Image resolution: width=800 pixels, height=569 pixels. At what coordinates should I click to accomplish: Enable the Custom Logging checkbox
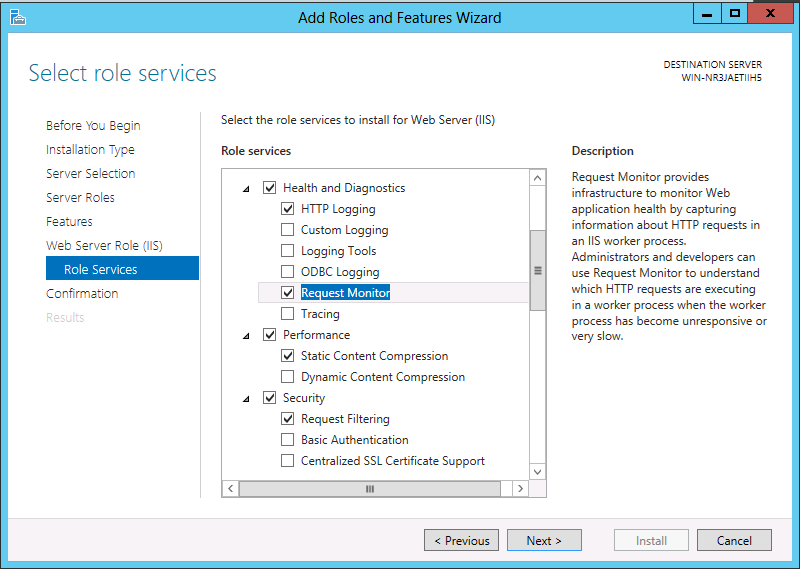[288, 230]
